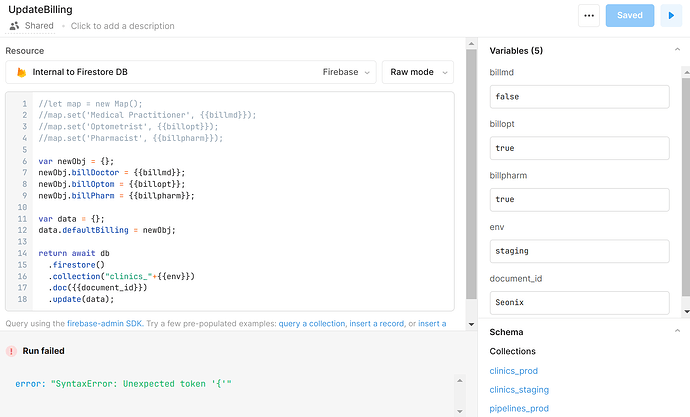The width and height of the screenshot is (690, 417).
Task: Click the Firebase flame resource icon
Action: 21,72
